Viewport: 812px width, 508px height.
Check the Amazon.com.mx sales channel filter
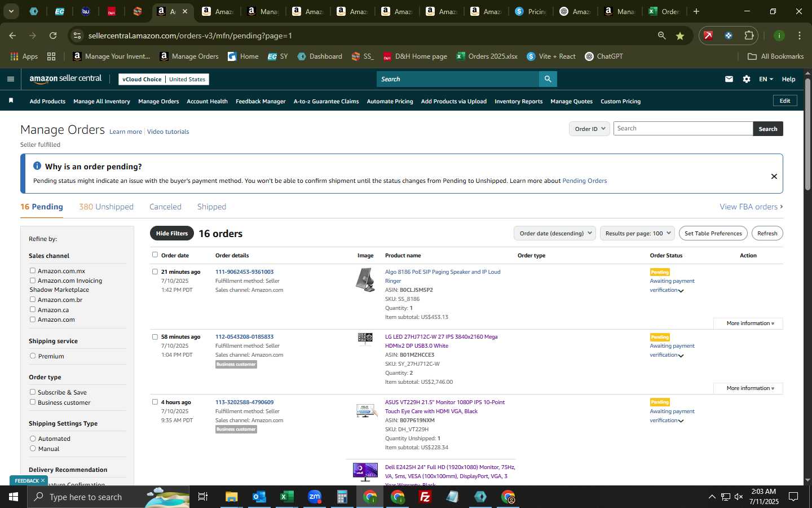coord(33,271)
